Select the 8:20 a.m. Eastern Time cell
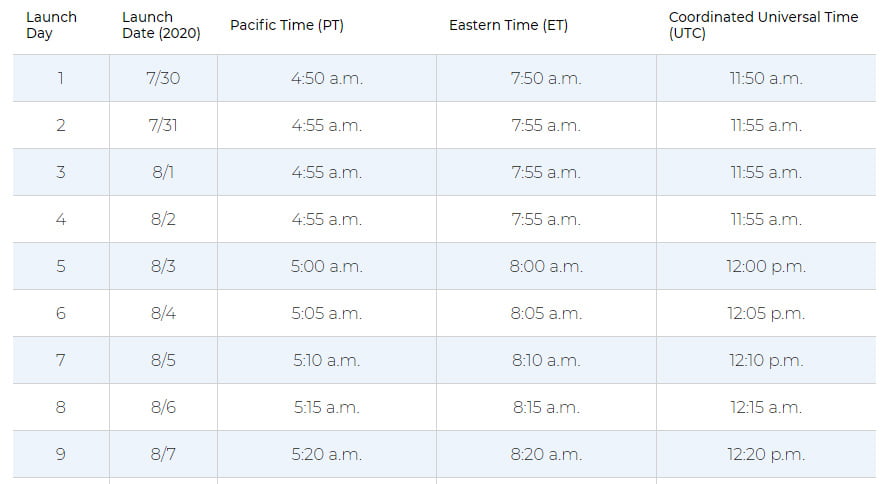 (x=545, y=454)
